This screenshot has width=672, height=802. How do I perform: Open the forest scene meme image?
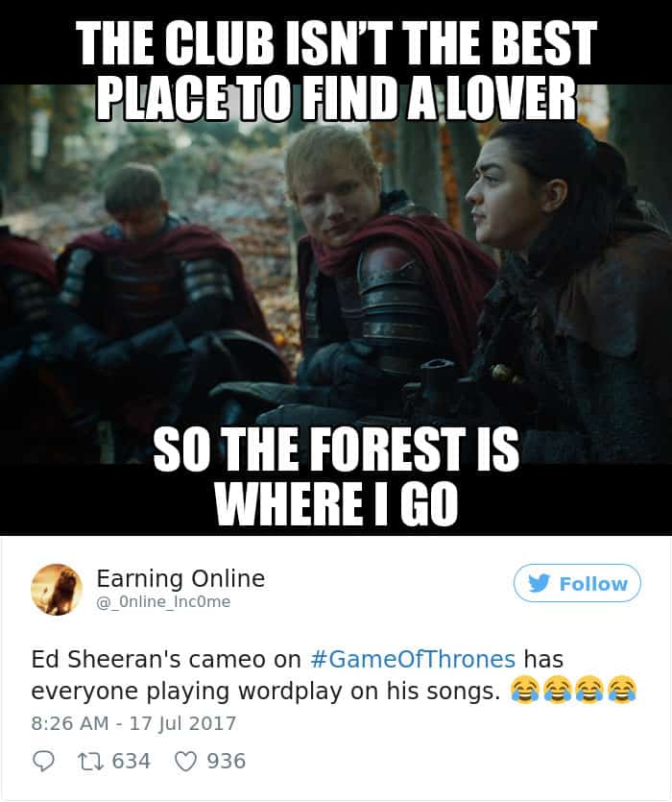[x=336, y=268]
